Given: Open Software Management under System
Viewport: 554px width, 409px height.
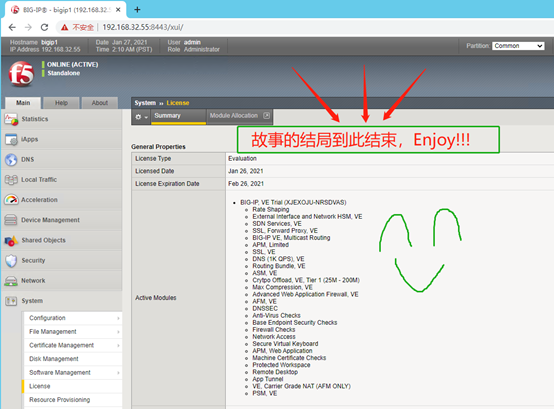Looking at the screenshot, I should (x=72, y=373).
